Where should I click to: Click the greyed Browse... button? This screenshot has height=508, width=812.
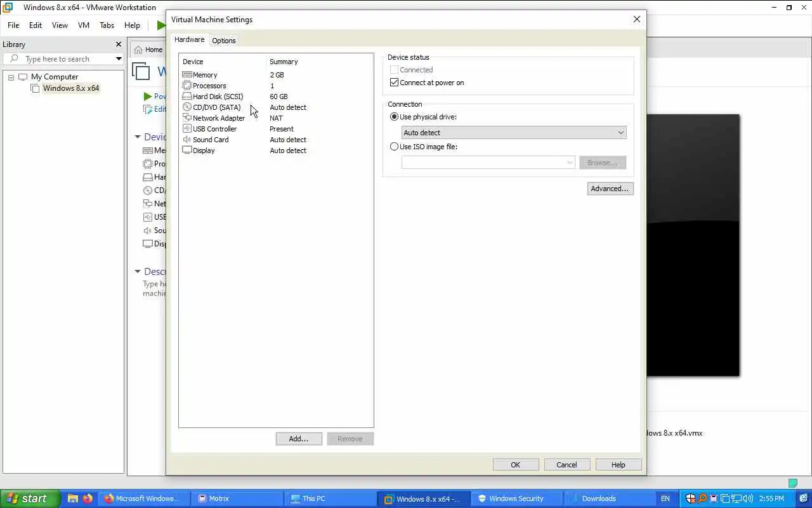click(603, 163)
